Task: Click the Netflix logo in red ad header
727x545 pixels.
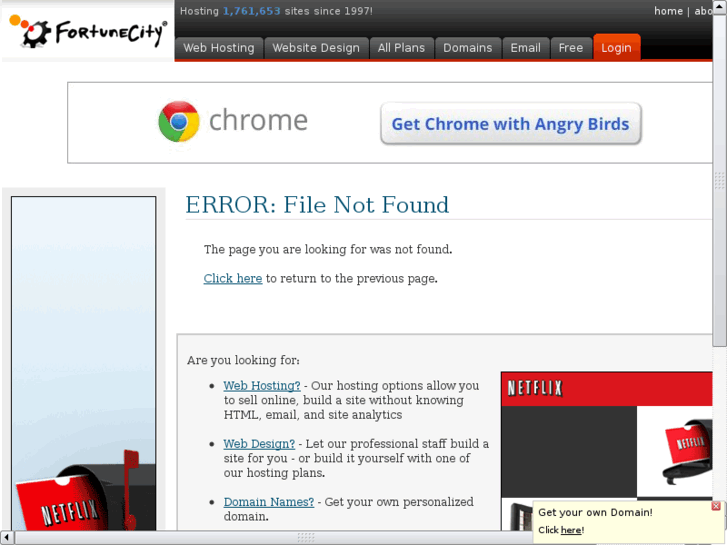Action: click(x=535, y=388)
